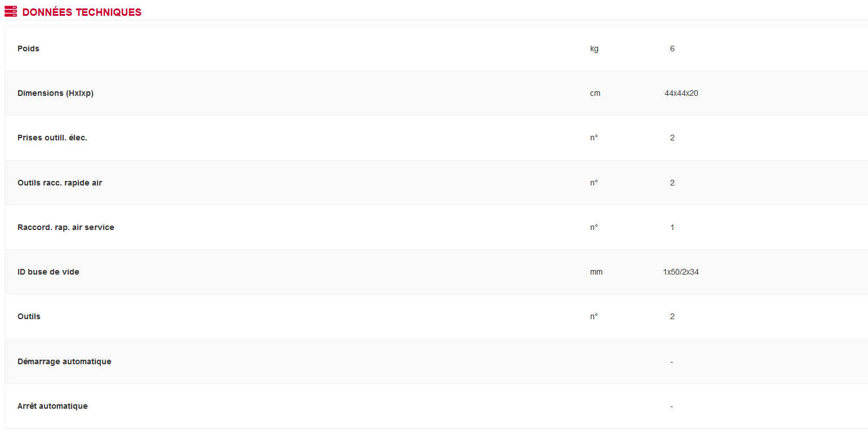Click the mm unit for ID buse de vide
The image size is (868, 433).
(596, 272)
